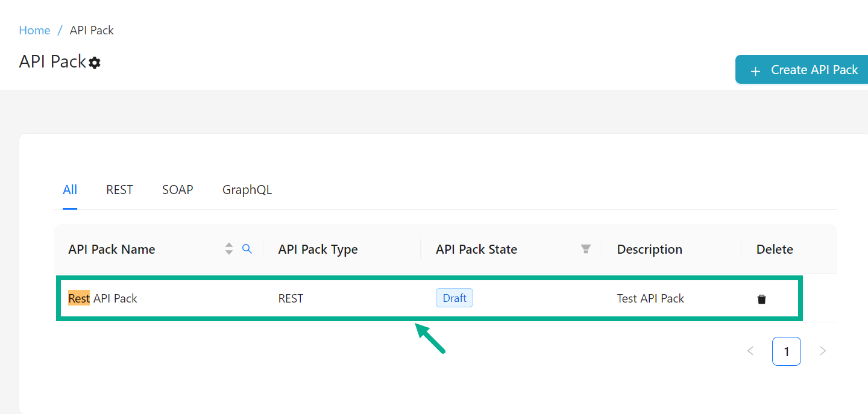Switch to the SOAP tab
Screen dimensions: 868x414
[177, 190]
